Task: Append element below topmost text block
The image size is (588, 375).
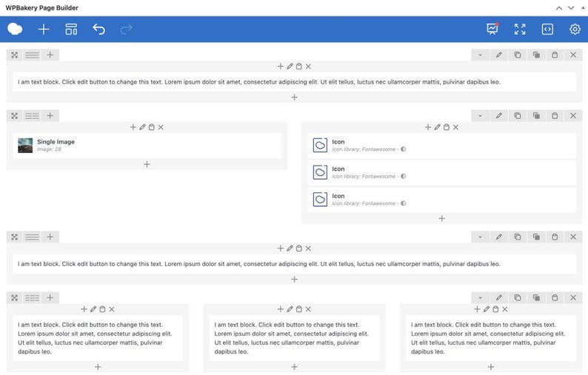Action: click(x=295, y=98)
